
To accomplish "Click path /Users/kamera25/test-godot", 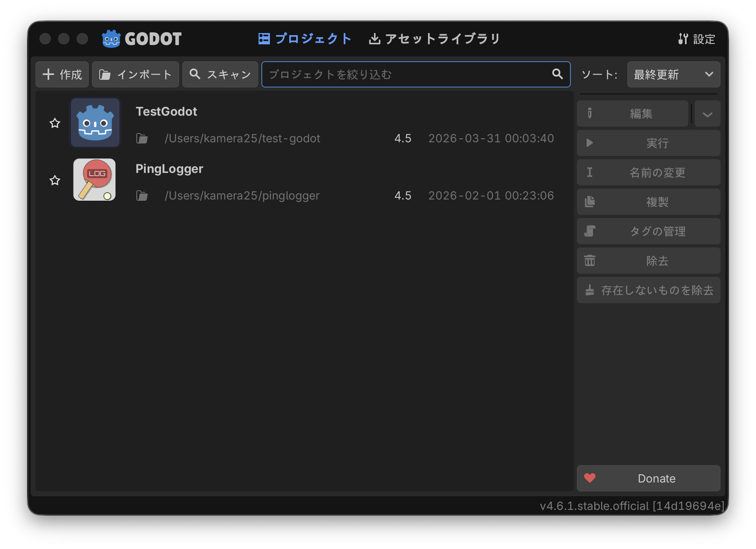I will tap(242, 139).
